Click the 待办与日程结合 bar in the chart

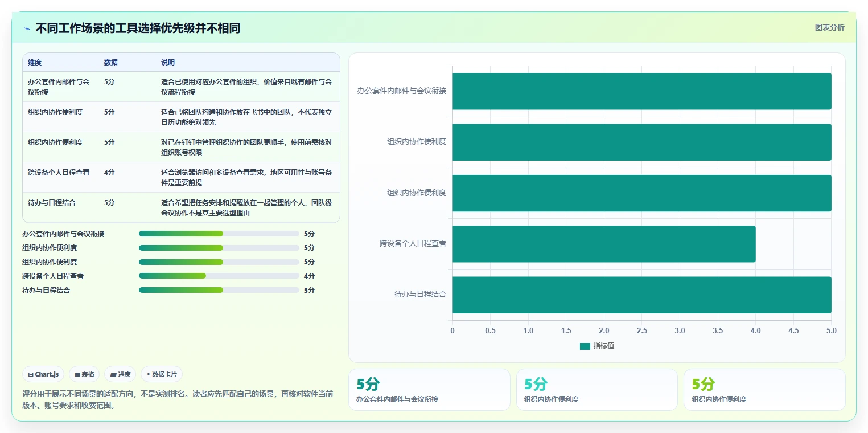(642, 295)
